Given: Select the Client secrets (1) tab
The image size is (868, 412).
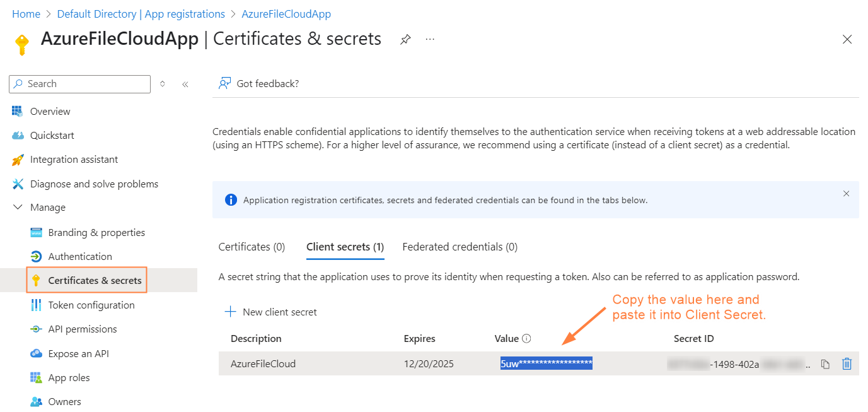Looking at the screenshot, I should 345,247.
